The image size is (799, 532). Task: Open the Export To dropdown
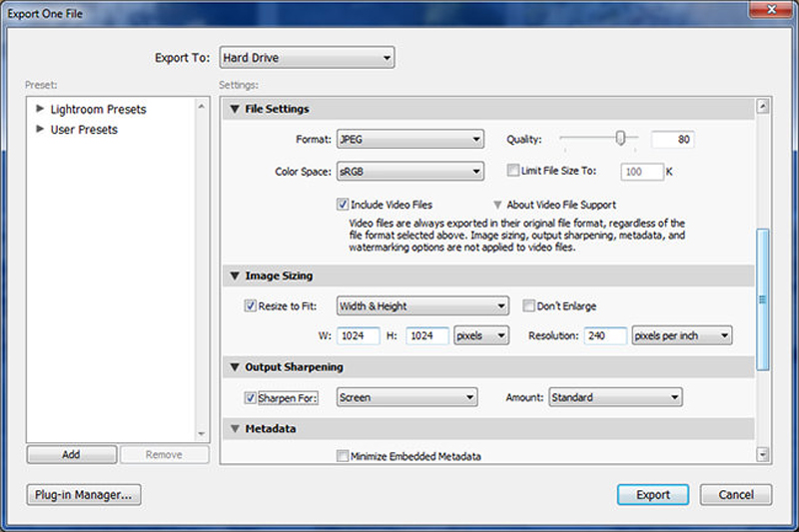point(307,58)
